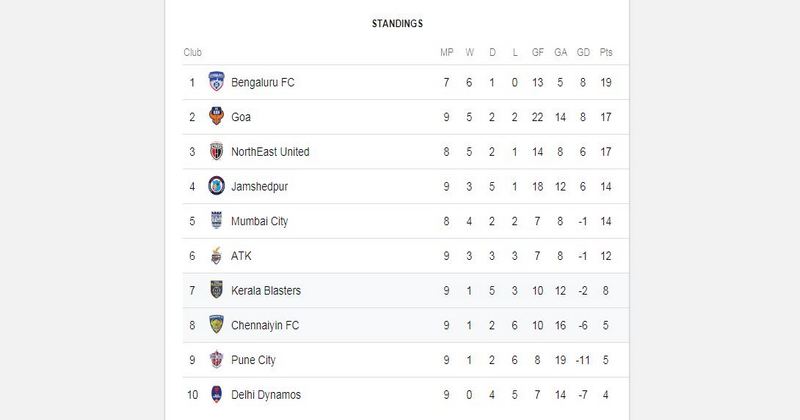Select the NorthEast United team logo
The height and width of the screenshot is (420, 800).
pyautogui.click(x=216, y=151)
